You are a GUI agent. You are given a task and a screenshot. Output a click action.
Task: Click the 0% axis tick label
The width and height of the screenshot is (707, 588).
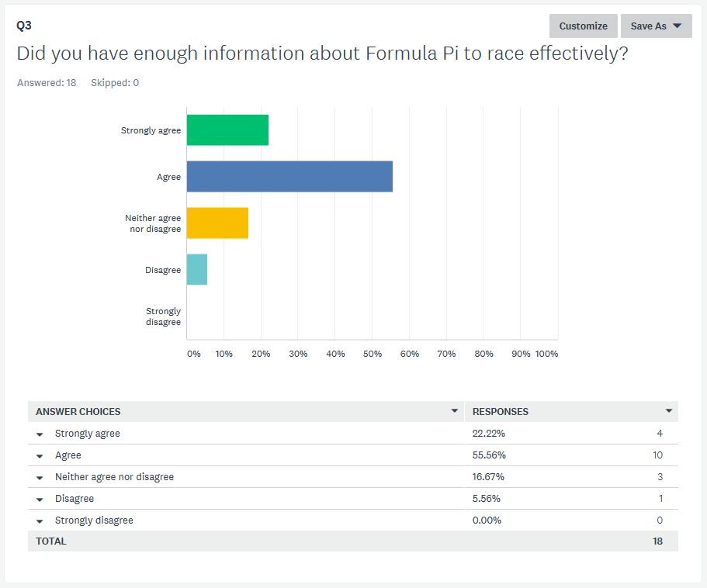click(194, 354)
